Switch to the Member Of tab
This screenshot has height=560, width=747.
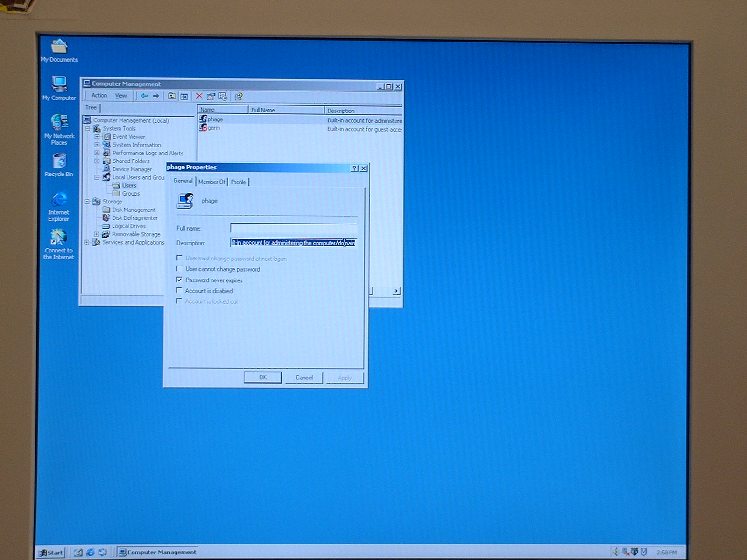pyautogui.click(x=211, y=182)
